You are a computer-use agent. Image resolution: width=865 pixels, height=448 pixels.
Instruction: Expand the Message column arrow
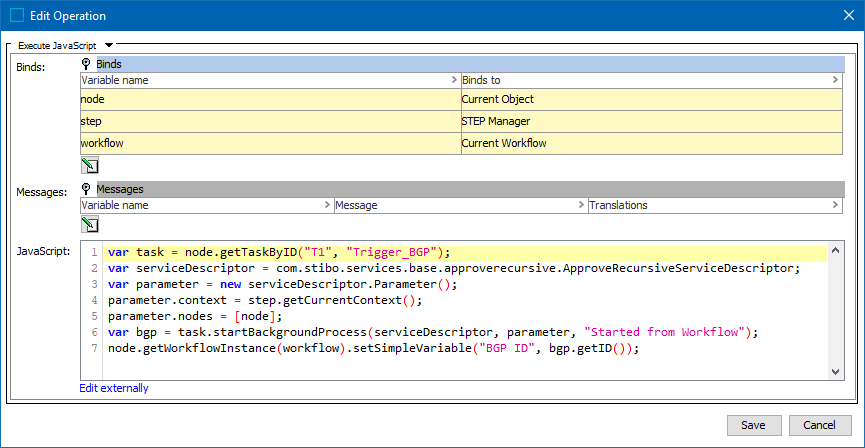point(581,205)
